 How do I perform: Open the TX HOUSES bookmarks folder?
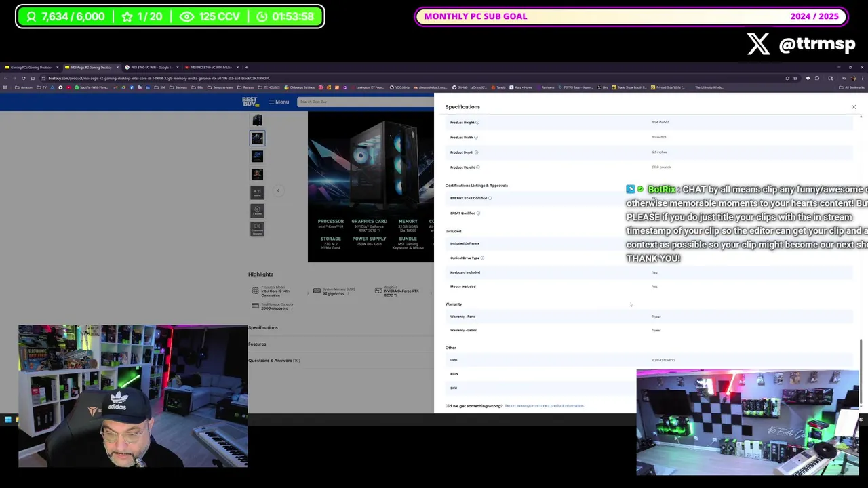pyautogui.click(x=269, y=87)
